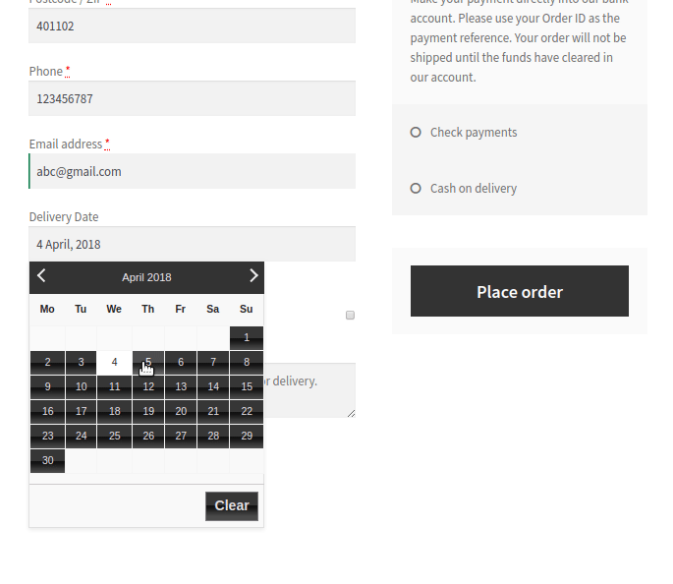Click the Delivery Date field
673x584 pixels.
[192, 244]
